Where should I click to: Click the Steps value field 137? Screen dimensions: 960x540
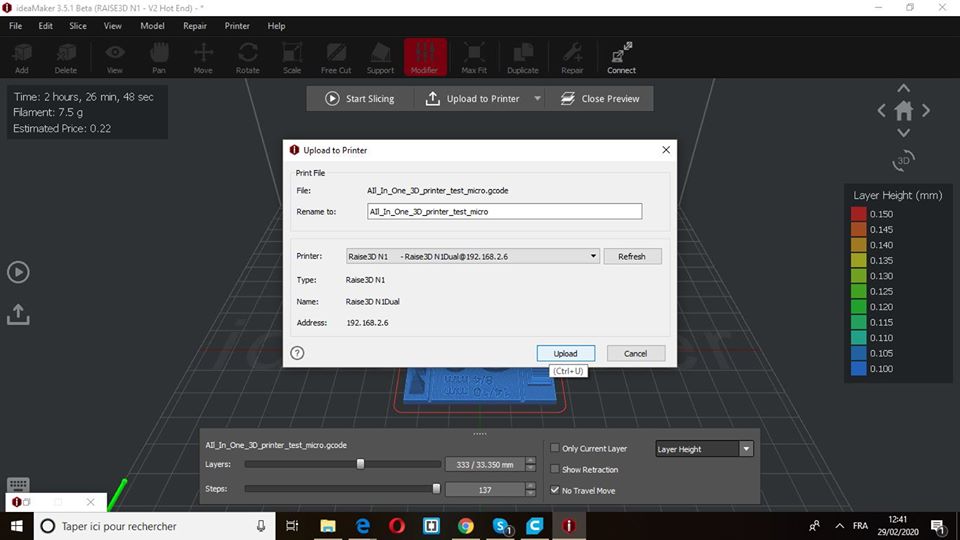(x=485, y=490)
